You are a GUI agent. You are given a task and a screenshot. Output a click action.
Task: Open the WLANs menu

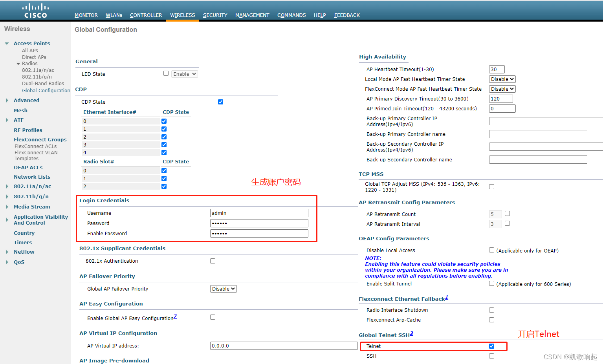click(114, 15)
